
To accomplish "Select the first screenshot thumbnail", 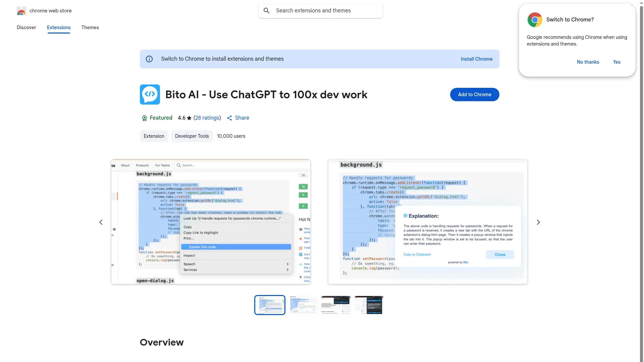I will click(x=269, y=305).
